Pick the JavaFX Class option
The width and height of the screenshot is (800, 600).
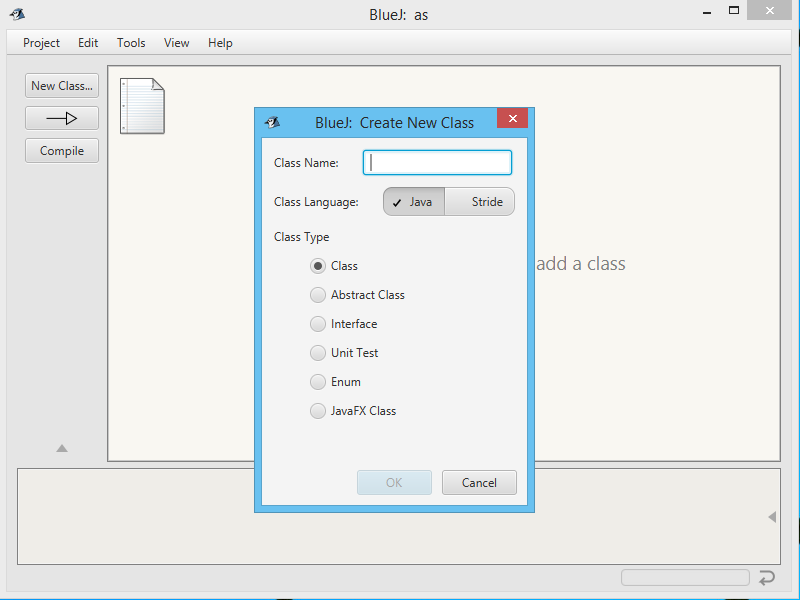[x=318, y=411]
